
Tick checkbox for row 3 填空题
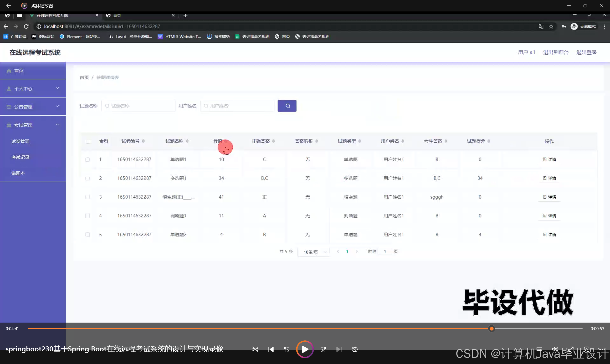click(87, 197)
